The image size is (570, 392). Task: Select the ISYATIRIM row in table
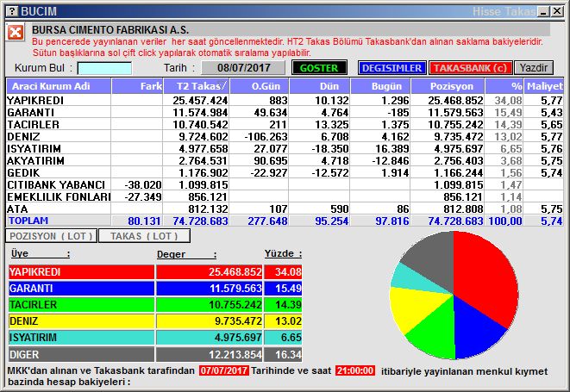pyautogui.click(x=285, y=148)
